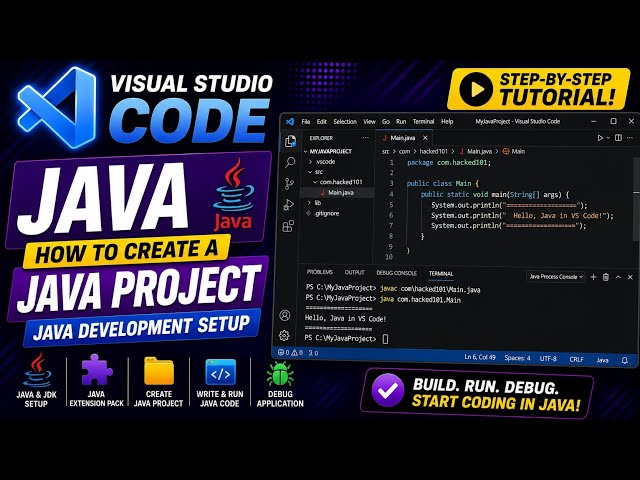The height and width of the screenshot is (480, 640).
Task: Close the terminal panel
Action: [x=630, y=277]
